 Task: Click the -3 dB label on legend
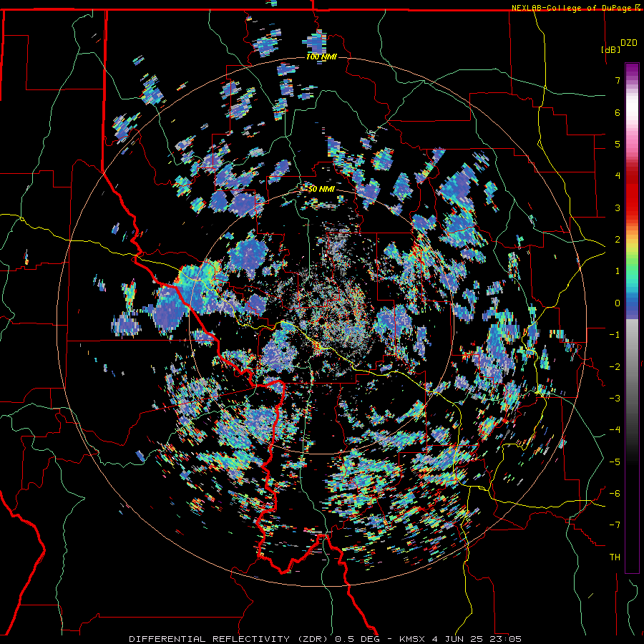click(615, 398)
